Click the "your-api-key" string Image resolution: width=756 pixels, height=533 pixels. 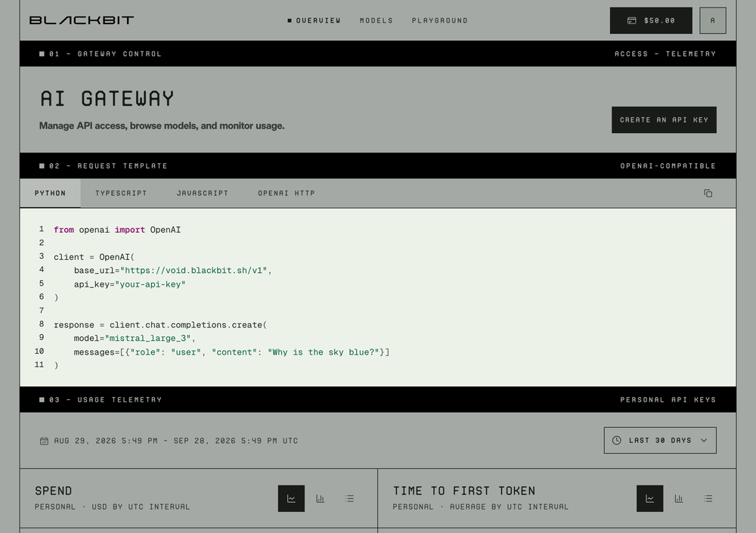pyautogui.click(x=150, y=284)
